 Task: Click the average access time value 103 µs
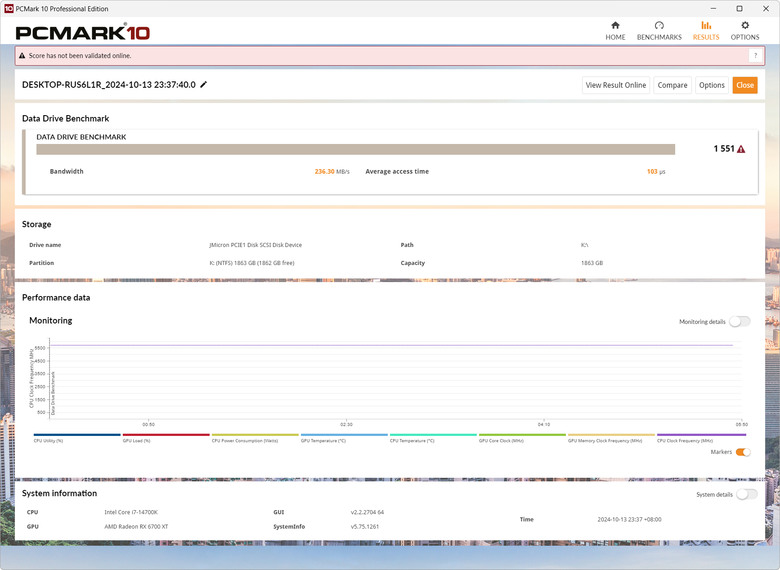(656, 172)
